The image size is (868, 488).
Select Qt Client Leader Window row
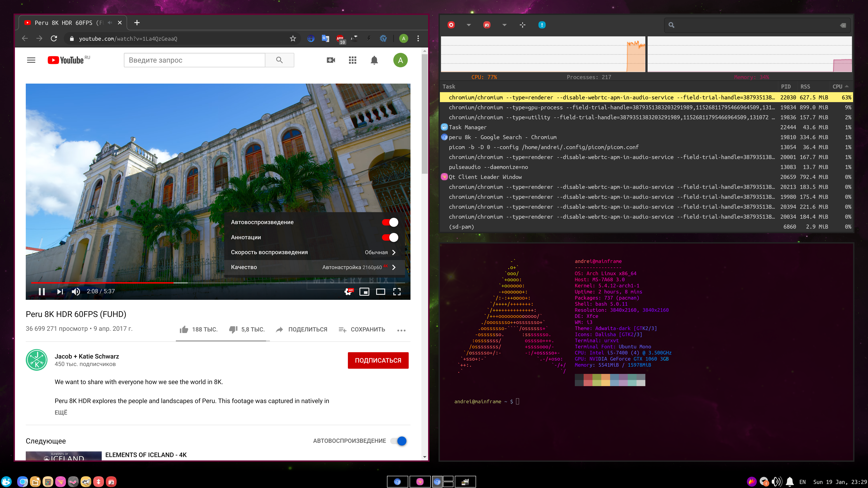646,177
